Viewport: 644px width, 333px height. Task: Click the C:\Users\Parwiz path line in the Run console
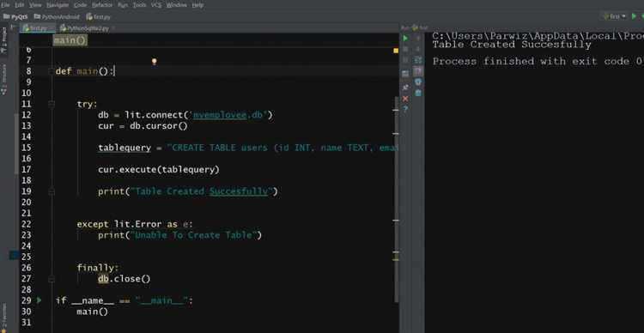pyautogui.click(x=538, y=36)
